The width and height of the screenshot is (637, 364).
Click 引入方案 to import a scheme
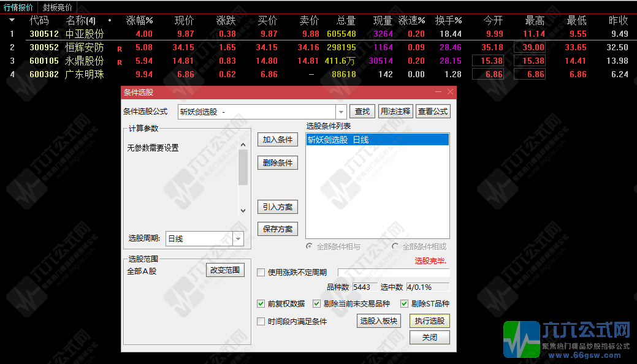[x=277, y=207]
